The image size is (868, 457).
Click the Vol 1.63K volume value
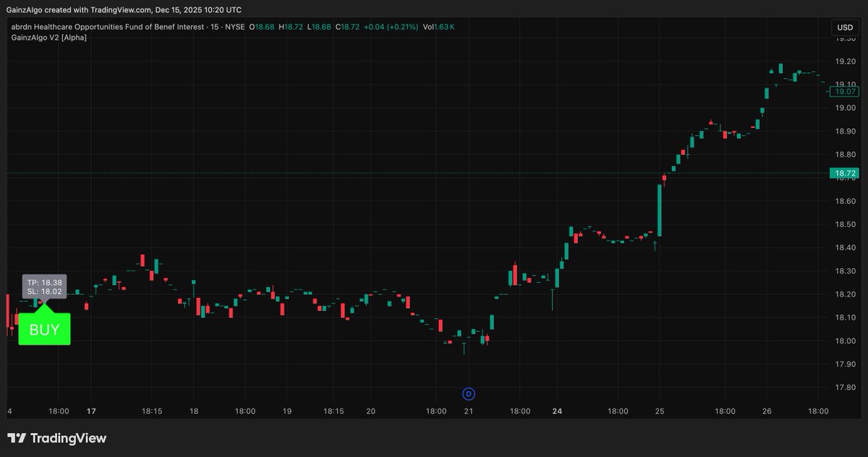440,27
